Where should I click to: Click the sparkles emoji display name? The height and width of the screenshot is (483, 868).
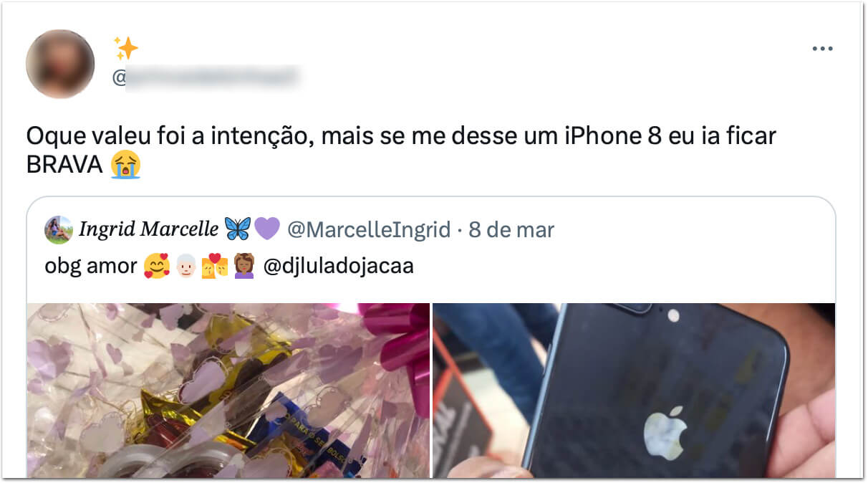coord(125,49)
